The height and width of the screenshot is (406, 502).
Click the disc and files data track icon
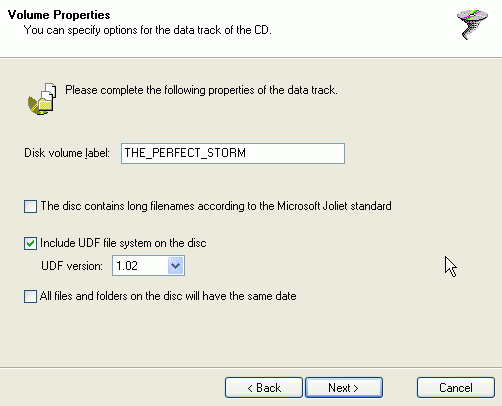coord(42,99)
